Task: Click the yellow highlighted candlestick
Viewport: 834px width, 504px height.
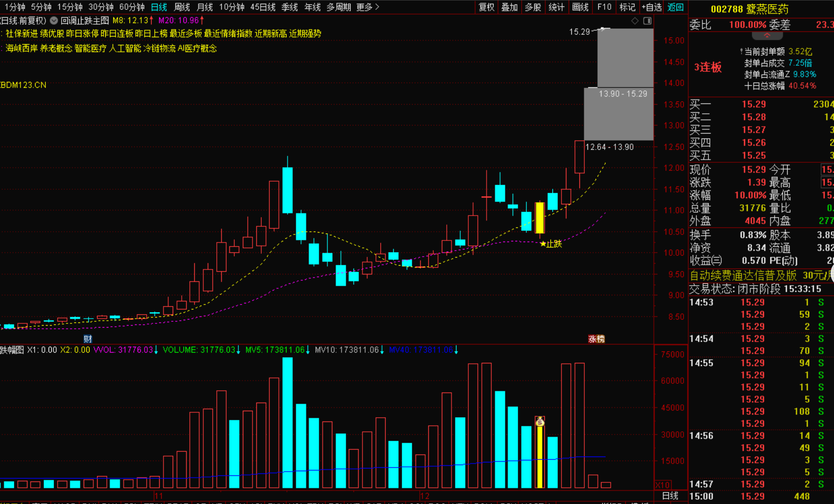Action: pyautogui.click(x=539, y=218)
